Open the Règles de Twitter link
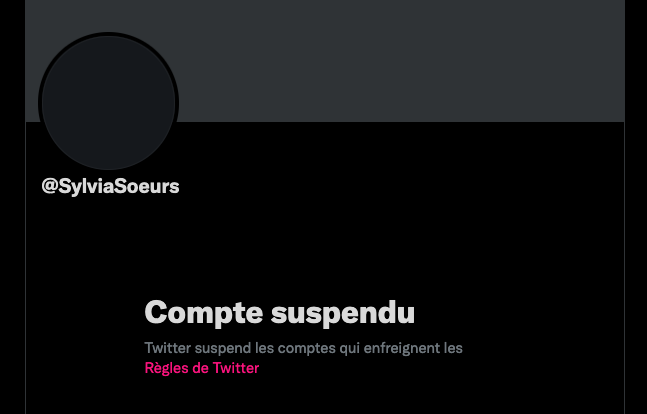 coord(202,368)
